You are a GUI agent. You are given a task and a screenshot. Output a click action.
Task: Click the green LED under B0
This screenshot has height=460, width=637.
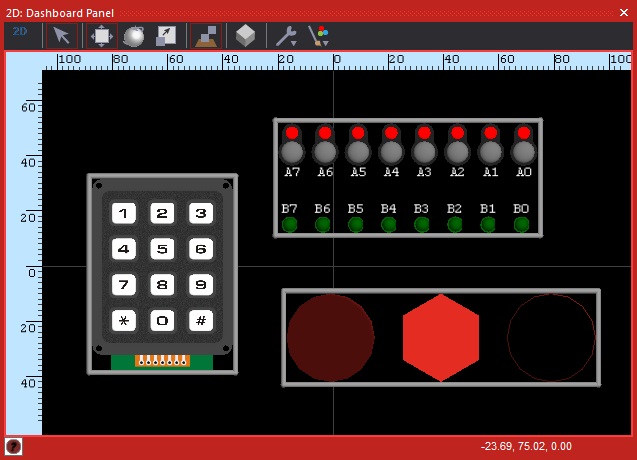521,225
